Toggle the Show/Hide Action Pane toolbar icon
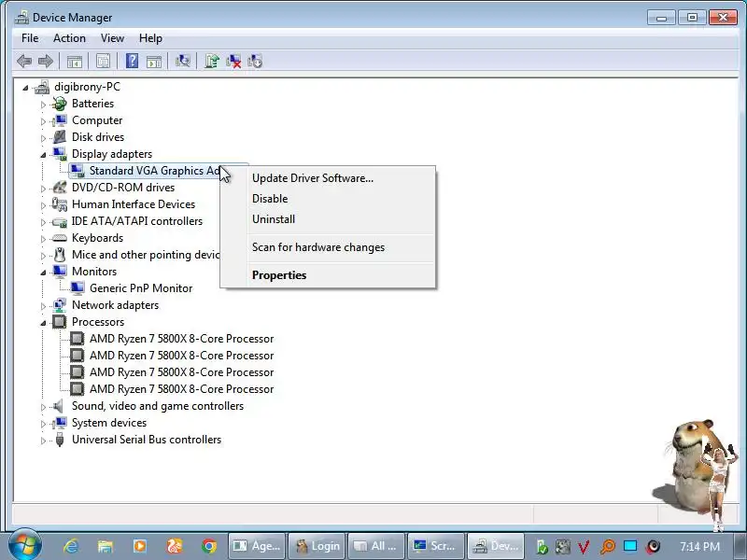747x560 pixels. pos(154,62)
